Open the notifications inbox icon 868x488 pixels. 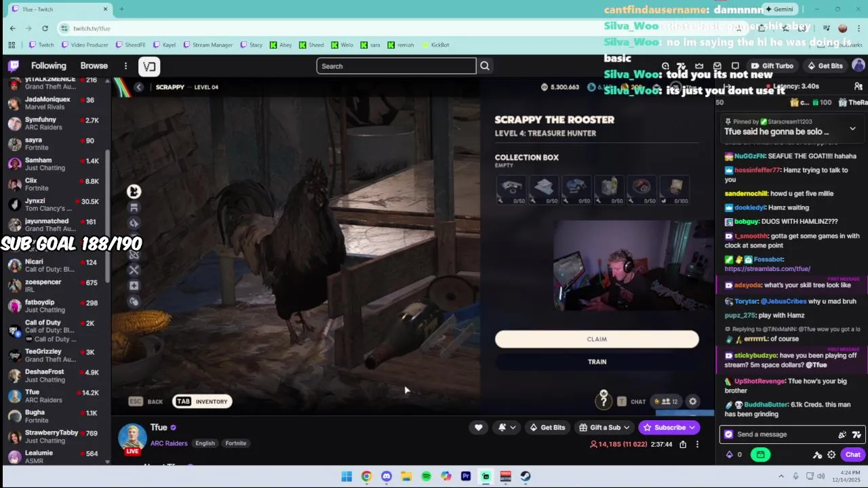click(717, 66)
